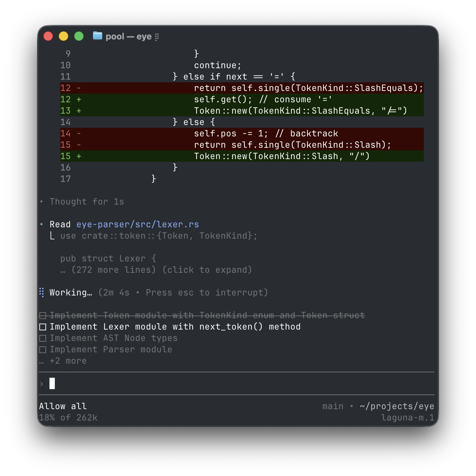Click the removed 'return self.single(TokenKind::Slash);' line

tap(242, 145)
